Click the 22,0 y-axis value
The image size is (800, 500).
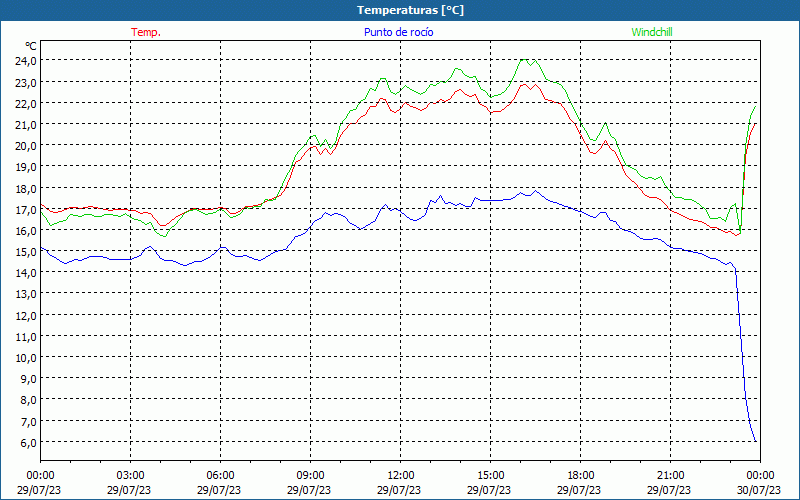point(27,104)
